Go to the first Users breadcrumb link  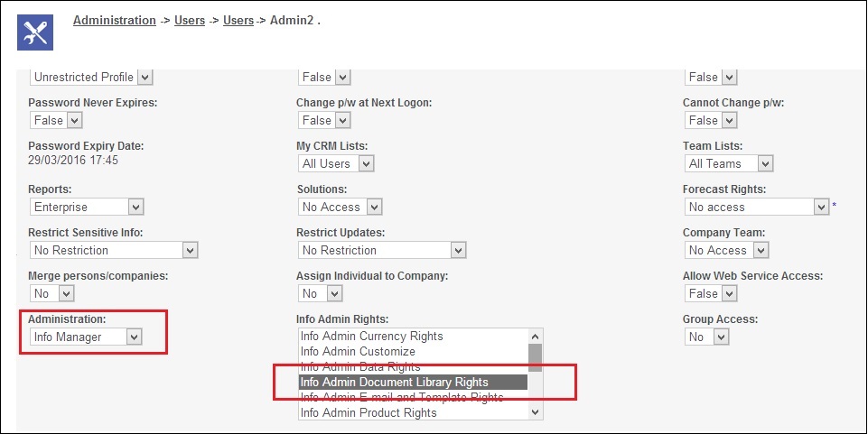pos(190,21)
